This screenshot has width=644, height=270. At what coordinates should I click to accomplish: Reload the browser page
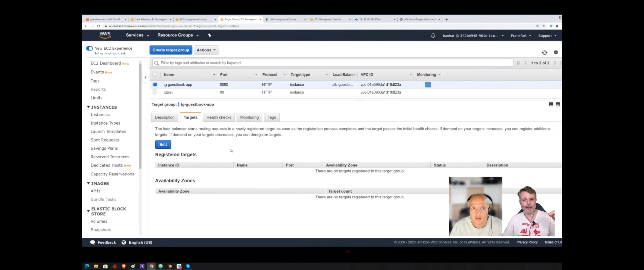(98, 26)
